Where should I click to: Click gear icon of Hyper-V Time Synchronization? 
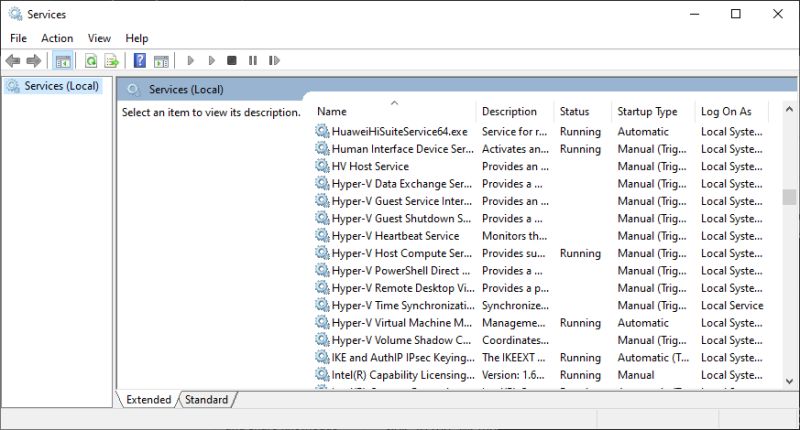[x=322, y=305]
